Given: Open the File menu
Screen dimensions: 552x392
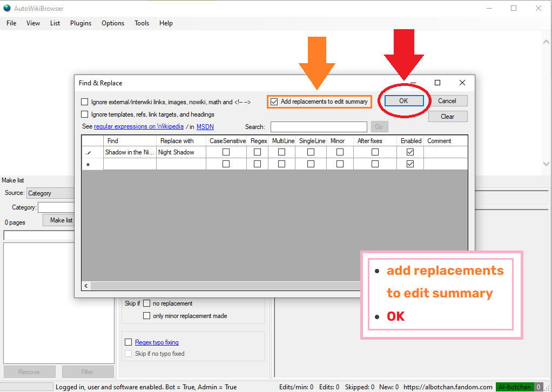Looking at the screenshot, I should click(11, 23).
